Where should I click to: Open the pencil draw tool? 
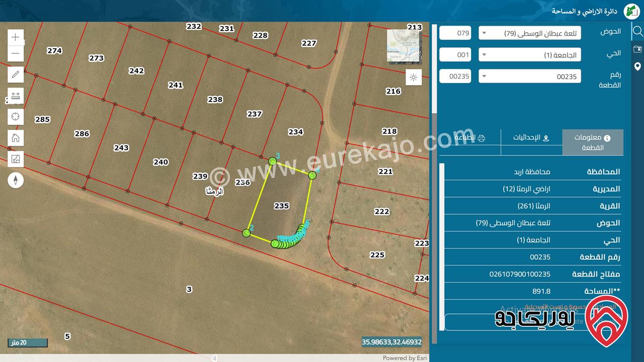click(16, 75)
